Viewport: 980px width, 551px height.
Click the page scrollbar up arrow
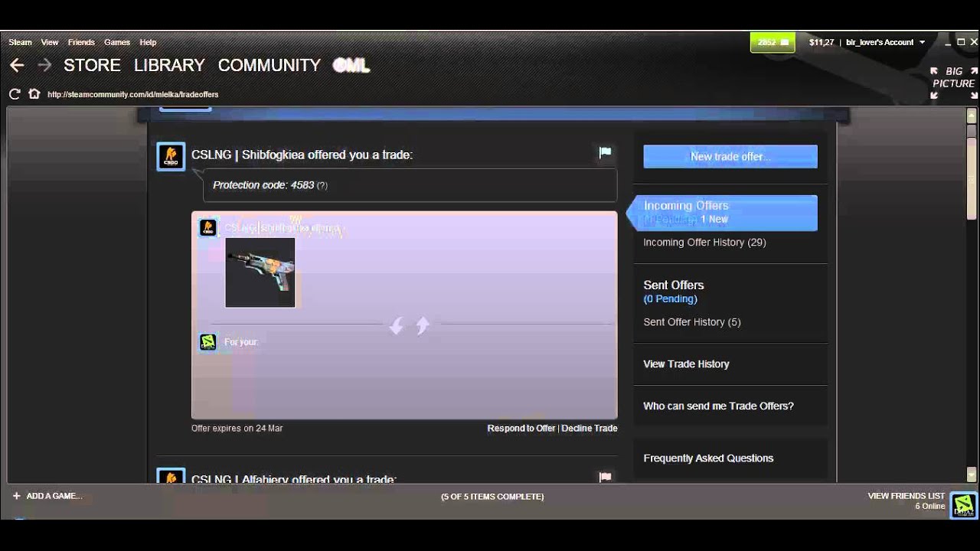(972, 116)
